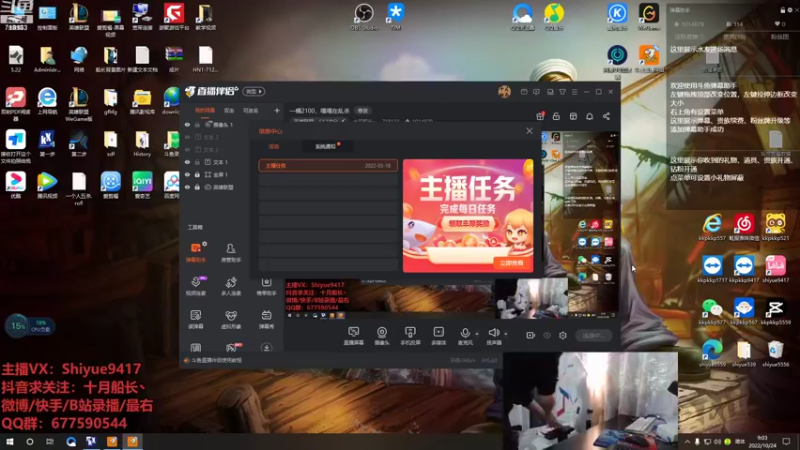Add 多媒体 media source
Image resolution: width=800 pixels, height=450 pixels.
[439, 336]
